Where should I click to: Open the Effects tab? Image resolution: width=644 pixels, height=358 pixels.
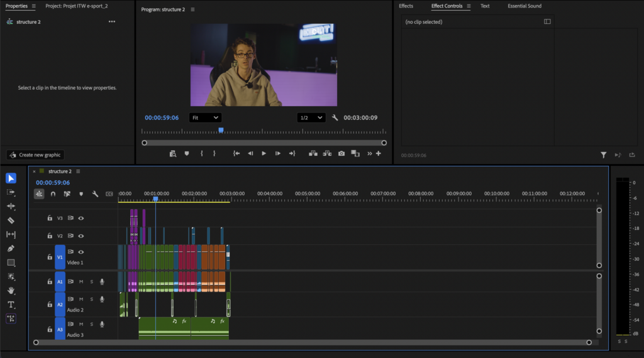click(x=406, y=6)
